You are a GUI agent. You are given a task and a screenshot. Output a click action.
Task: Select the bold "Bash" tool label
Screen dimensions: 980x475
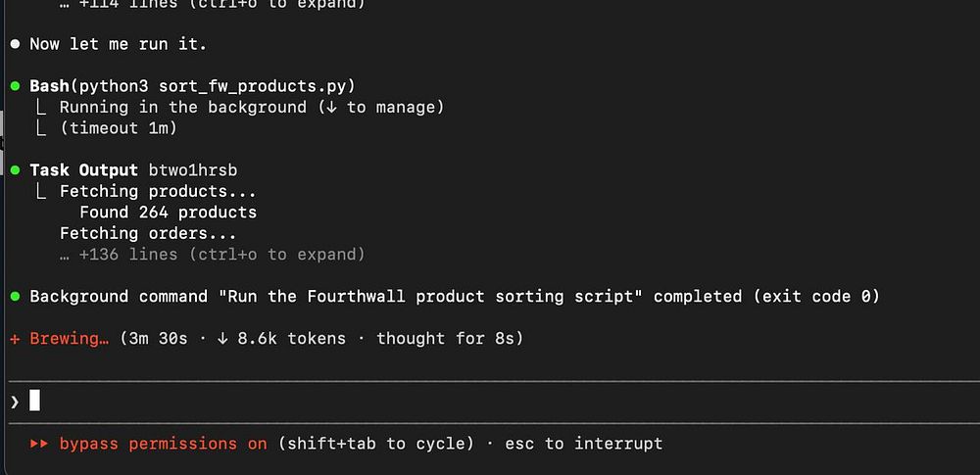(x=49, y=86)
